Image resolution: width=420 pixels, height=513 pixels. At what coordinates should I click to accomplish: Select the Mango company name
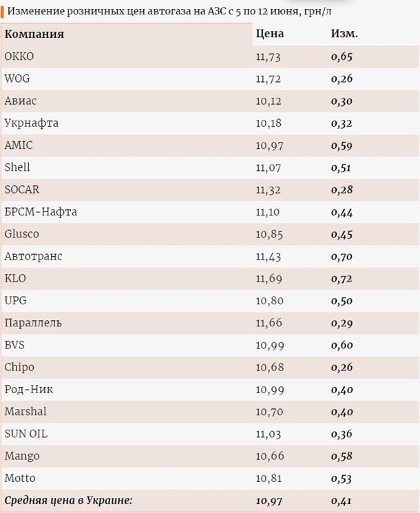click(22, 456)
